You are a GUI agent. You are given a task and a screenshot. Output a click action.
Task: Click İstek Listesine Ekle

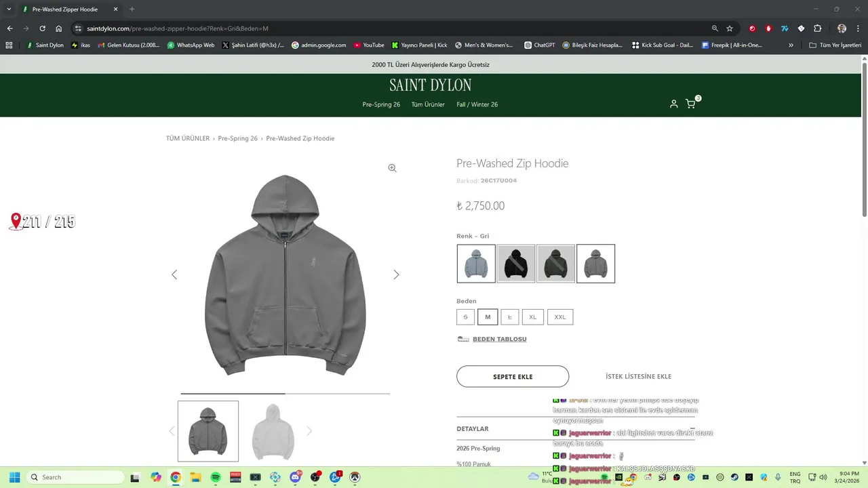pyautogui.click(x=638, y=376)
